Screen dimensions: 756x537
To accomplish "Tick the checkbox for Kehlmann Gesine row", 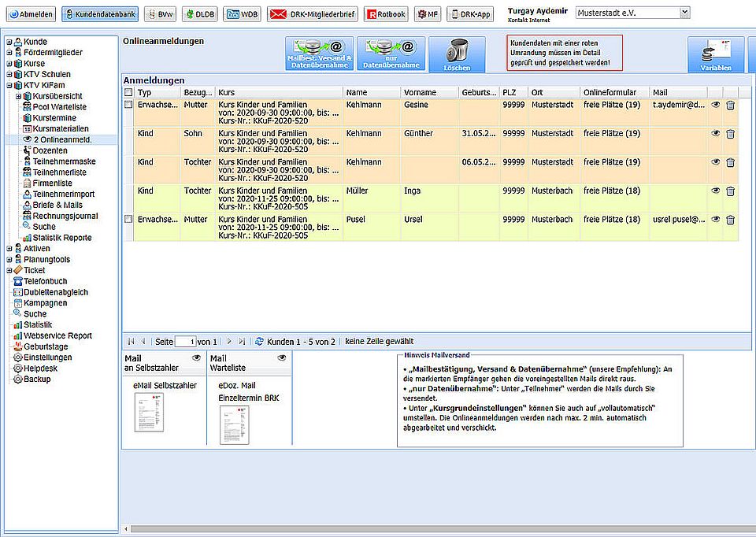I will (128, 105).
